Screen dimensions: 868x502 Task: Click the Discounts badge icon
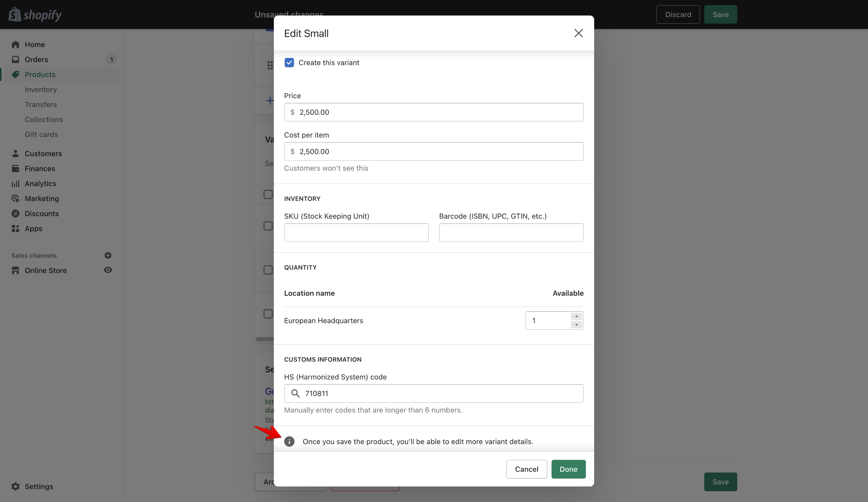[x=15, y=214]
